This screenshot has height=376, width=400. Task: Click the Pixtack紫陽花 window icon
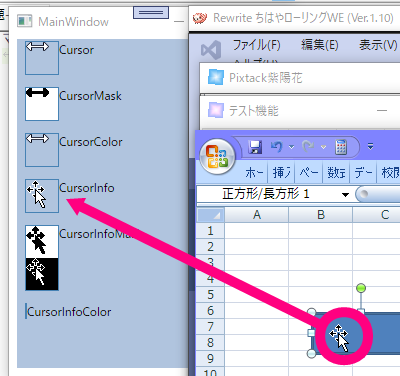point(216,77)
